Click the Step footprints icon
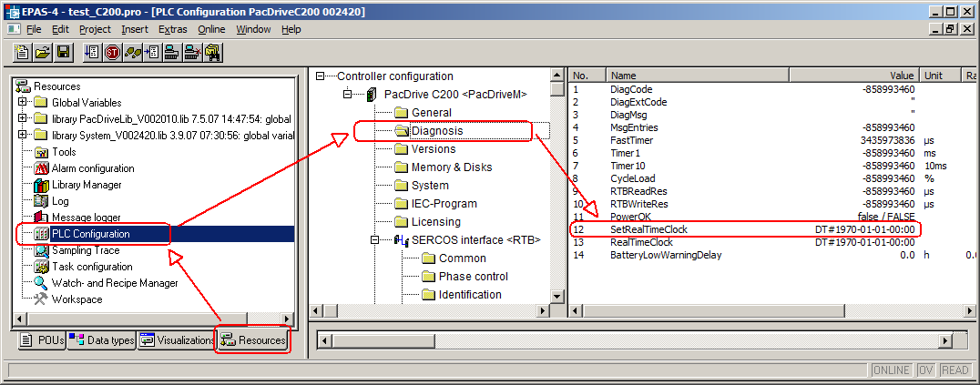 (132, 52)
